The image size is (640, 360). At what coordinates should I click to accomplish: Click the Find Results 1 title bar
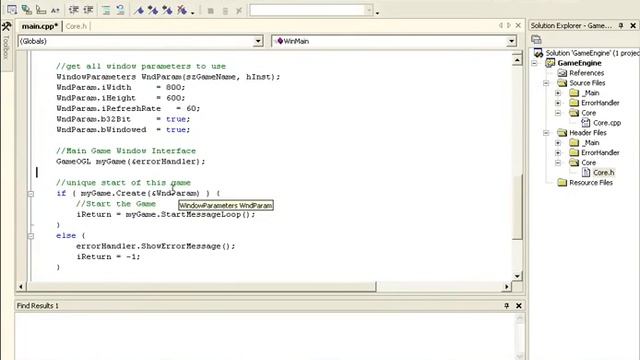pyautogui.click(x=269, y=305)
